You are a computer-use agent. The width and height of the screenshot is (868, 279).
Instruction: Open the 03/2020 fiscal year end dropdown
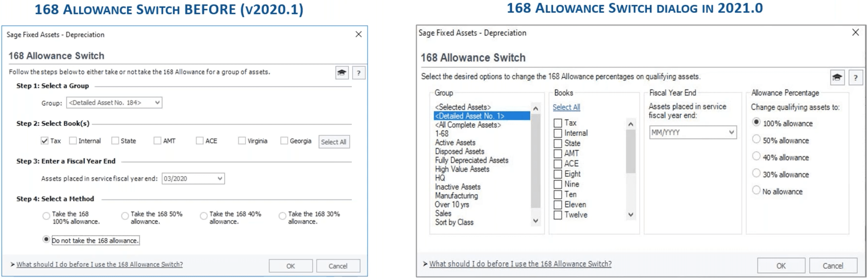tap(193, 178)
